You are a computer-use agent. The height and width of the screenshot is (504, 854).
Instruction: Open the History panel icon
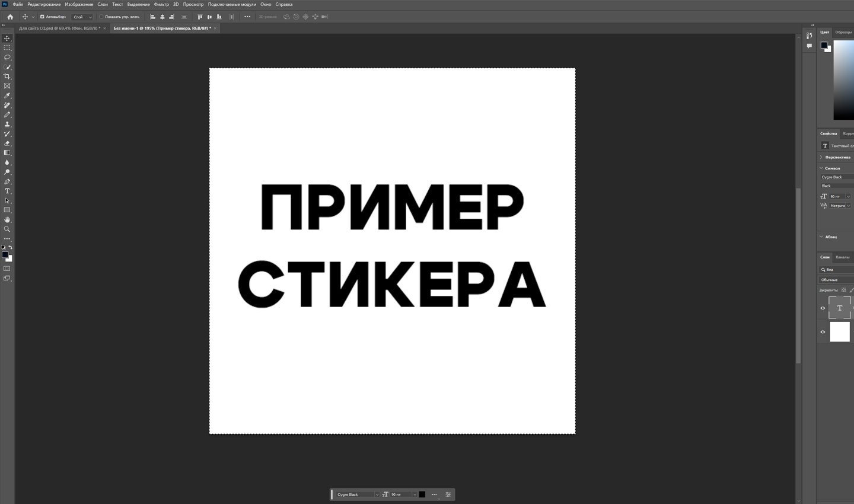(x=810, y=36)
